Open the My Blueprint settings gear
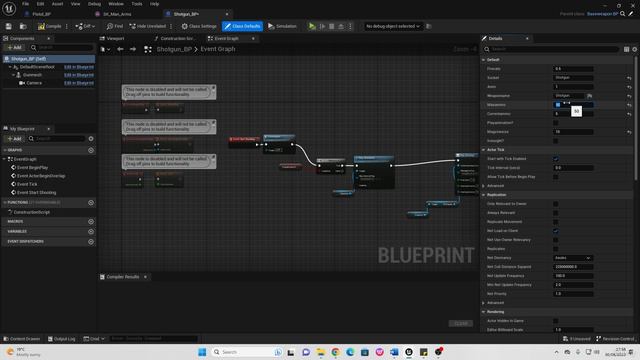This screenshot has height=360, width=640. pos(91,139)
